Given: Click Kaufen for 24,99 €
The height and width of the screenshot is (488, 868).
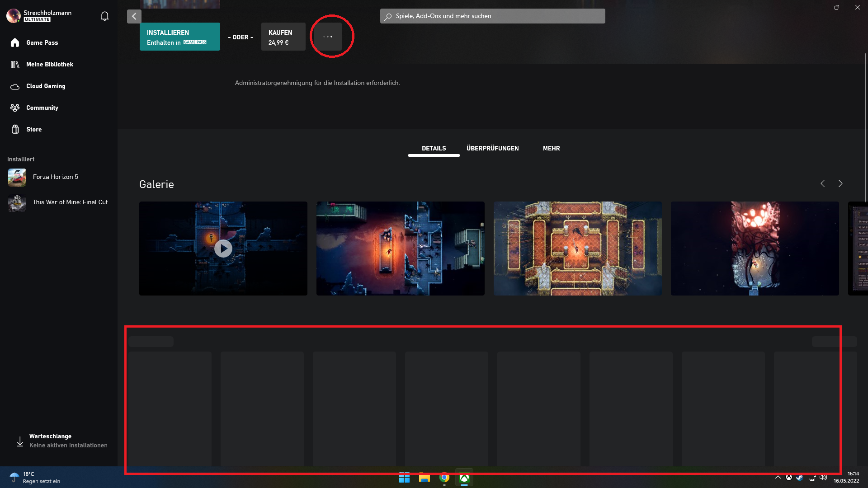Looking at the screenshot, I should point(283,37).
